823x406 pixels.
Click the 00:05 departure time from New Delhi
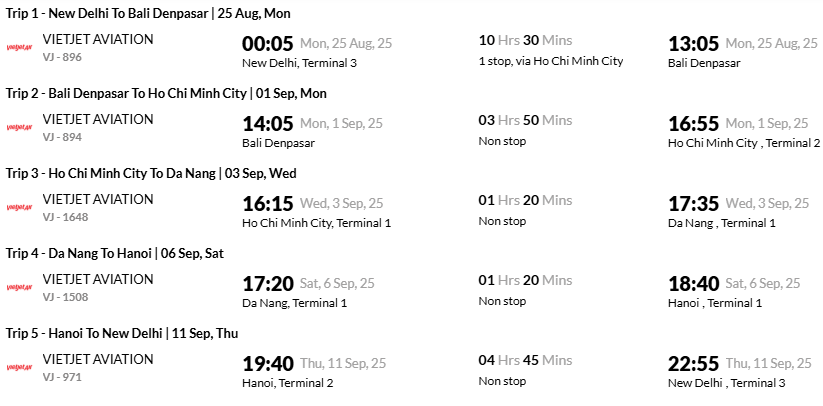coord(268,44)
